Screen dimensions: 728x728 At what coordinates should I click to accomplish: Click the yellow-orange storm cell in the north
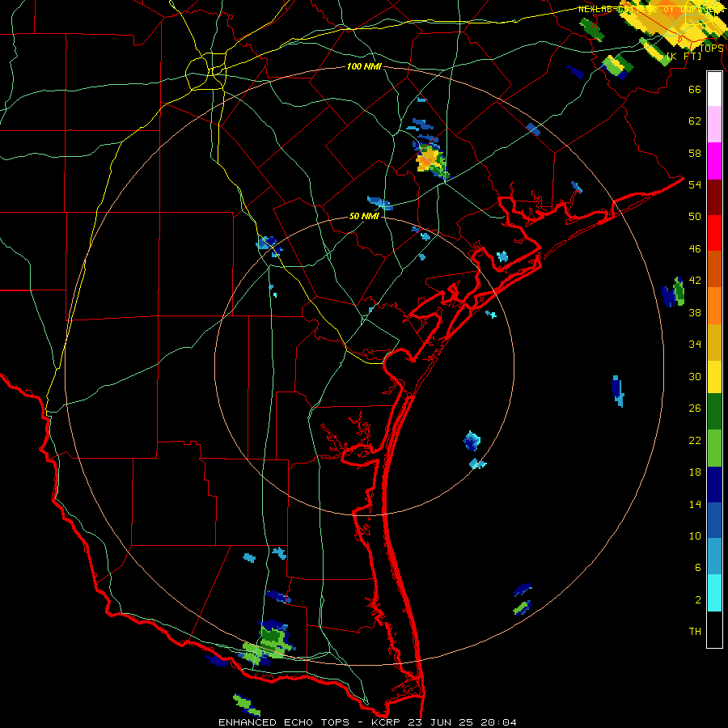click(x=427, y=159)
